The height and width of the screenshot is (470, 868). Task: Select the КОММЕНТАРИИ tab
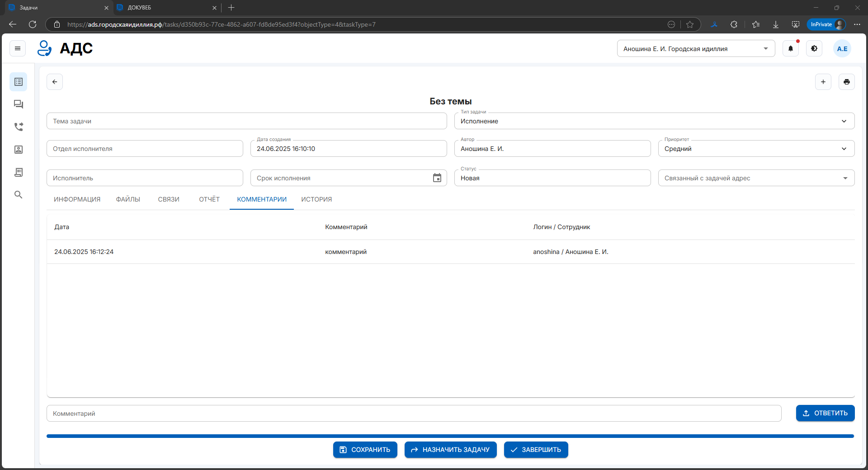tap(262, 199)
